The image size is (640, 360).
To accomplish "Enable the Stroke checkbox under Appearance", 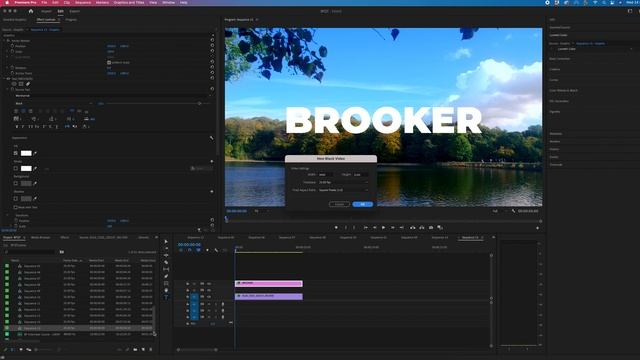I will click(x=16, y=168).
